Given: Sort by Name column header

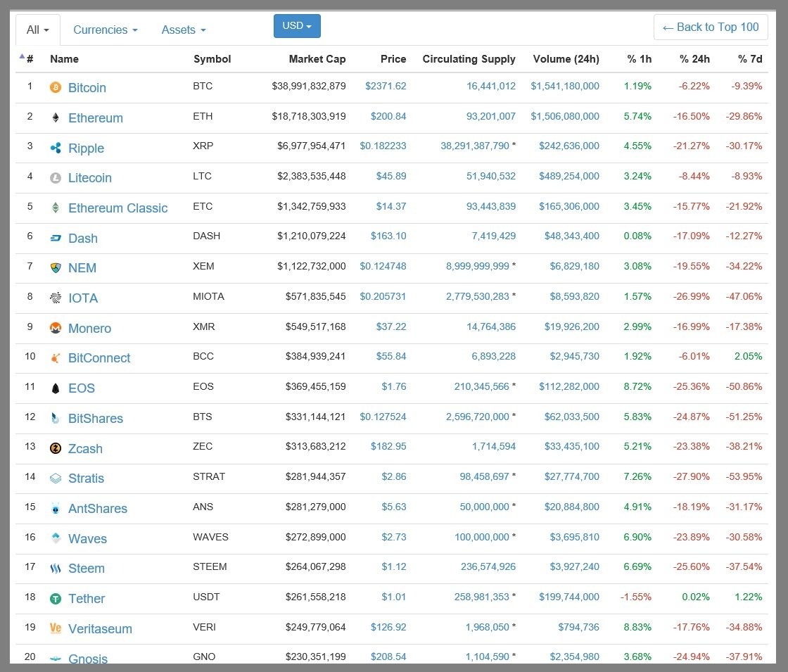Looking at the screenshot, I should (64, 59).
